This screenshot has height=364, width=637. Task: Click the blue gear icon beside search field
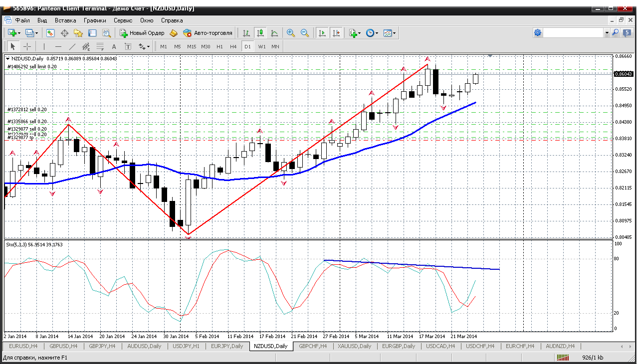click(538, 33)
